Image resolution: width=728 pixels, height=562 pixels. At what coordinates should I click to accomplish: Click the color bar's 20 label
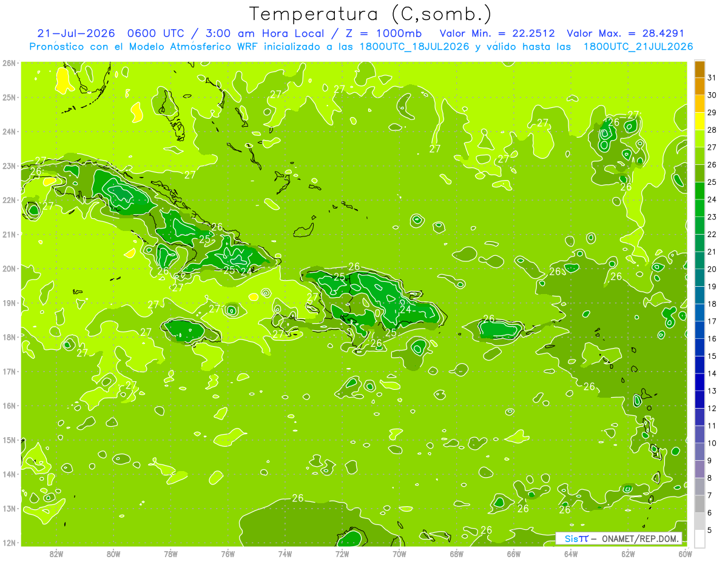(712, 269)
